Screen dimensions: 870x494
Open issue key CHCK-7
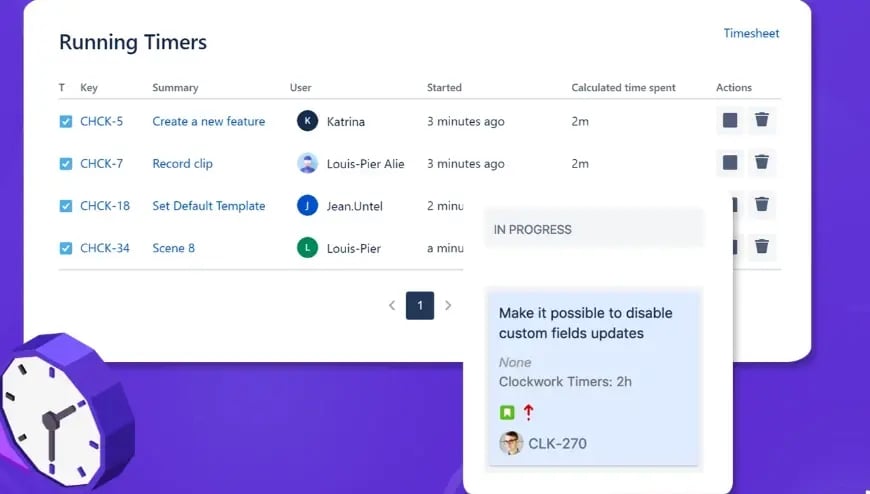click(x=102, y=164)
